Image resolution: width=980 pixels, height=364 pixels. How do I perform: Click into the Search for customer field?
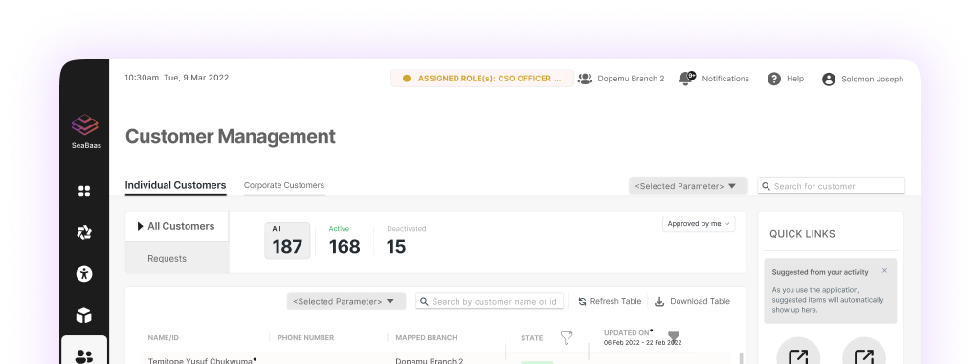coord(832,186)
